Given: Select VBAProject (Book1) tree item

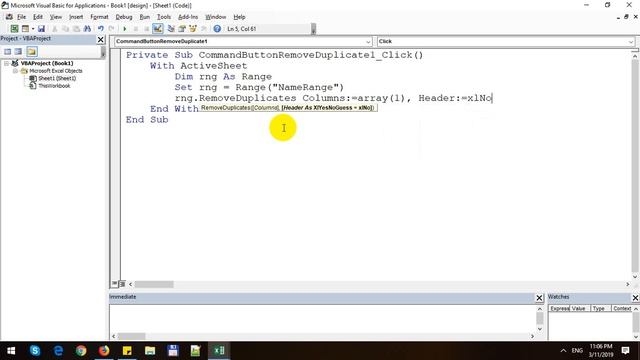Looking at the screenshot, I should [x=47, y=63].
